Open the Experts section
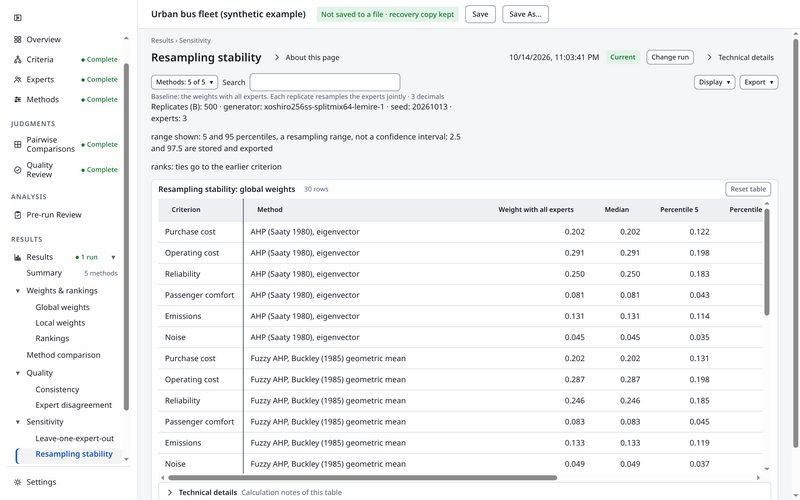The height and width of the screenshot is (500, 800). tap(40, 80)
